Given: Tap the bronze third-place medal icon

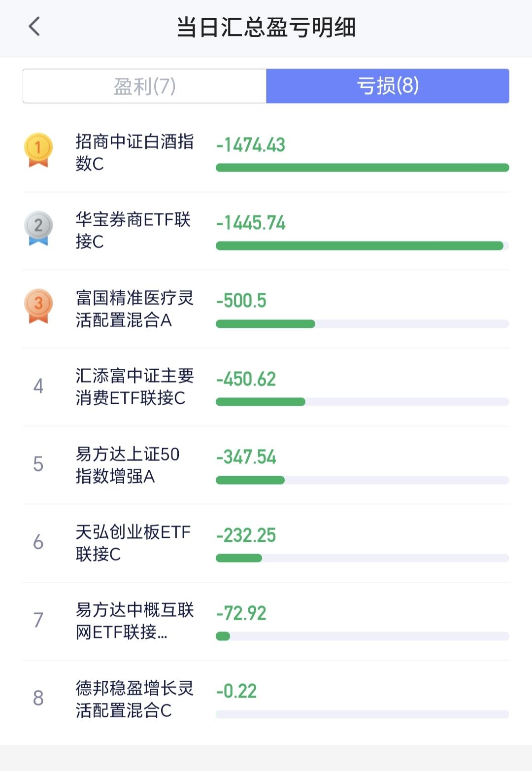Looking at the screenshot, I should tap(38, 306).
